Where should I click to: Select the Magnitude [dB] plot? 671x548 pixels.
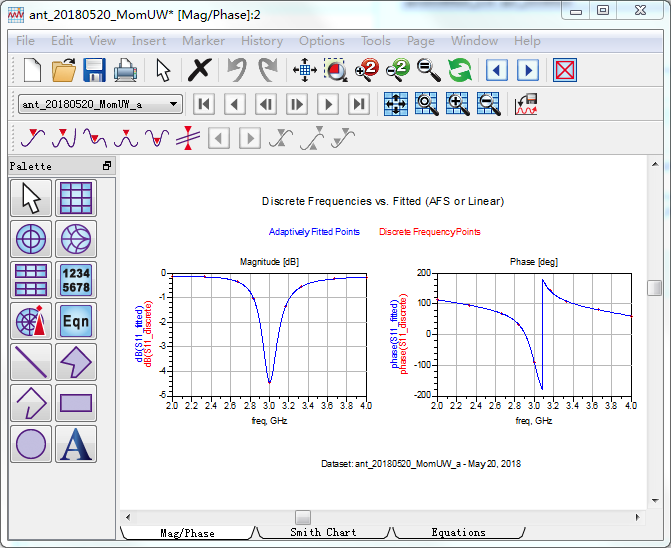[269, 334]
